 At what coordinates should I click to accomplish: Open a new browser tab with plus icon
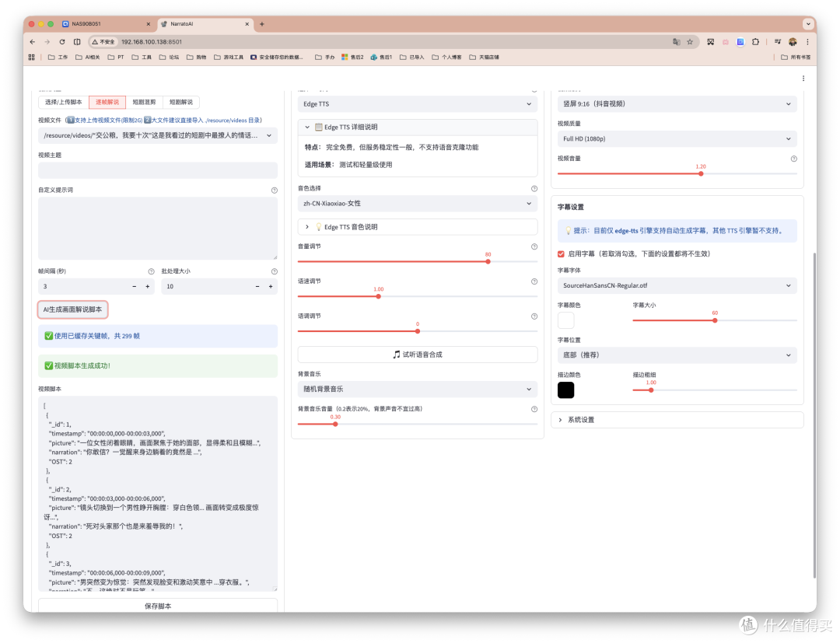point(262,24)
